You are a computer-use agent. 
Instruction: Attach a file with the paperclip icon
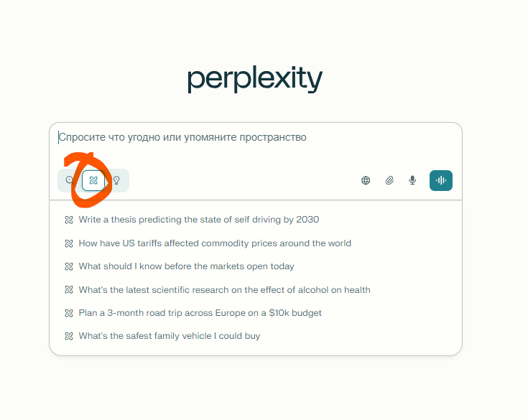pyautogui.click(x=389, y=180)
